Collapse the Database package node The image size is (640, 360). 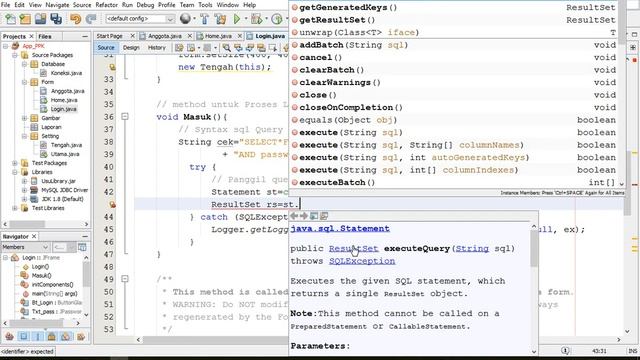coord(24,64)
